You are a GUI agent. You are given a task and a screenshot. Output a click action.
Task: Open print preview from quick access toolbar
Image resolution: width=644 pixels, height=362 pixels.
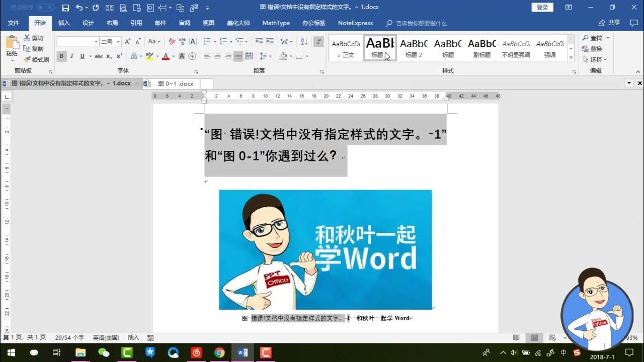coord(123,8)
